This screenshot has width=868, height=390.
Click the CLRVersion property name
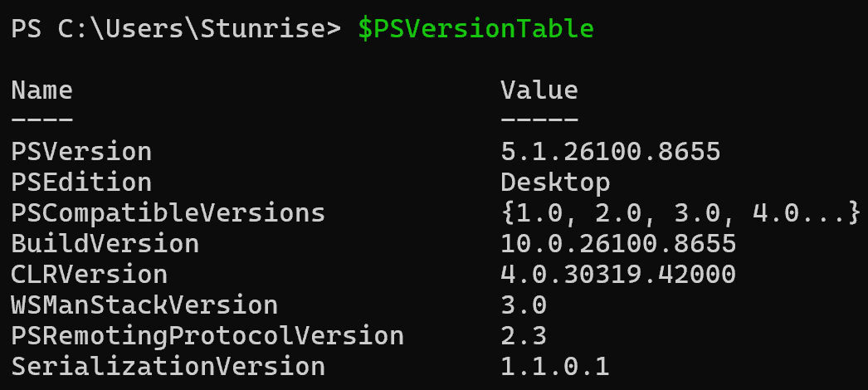89,275
